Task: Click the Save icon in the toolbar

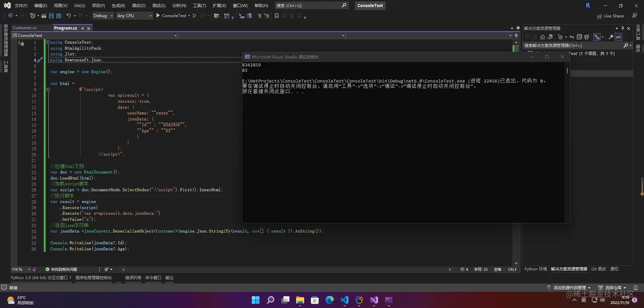Action: coord(51,16)
